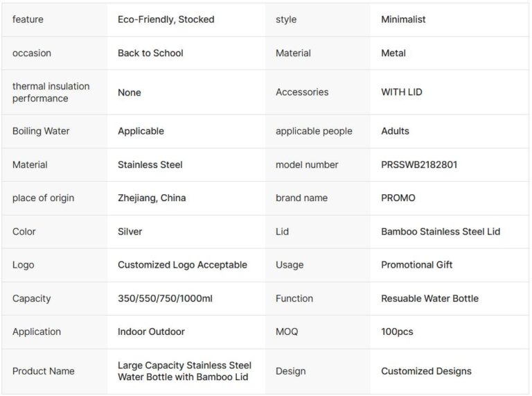Click 'Bamboo Stainless Steel Lid' value

(x=441, y=232)
